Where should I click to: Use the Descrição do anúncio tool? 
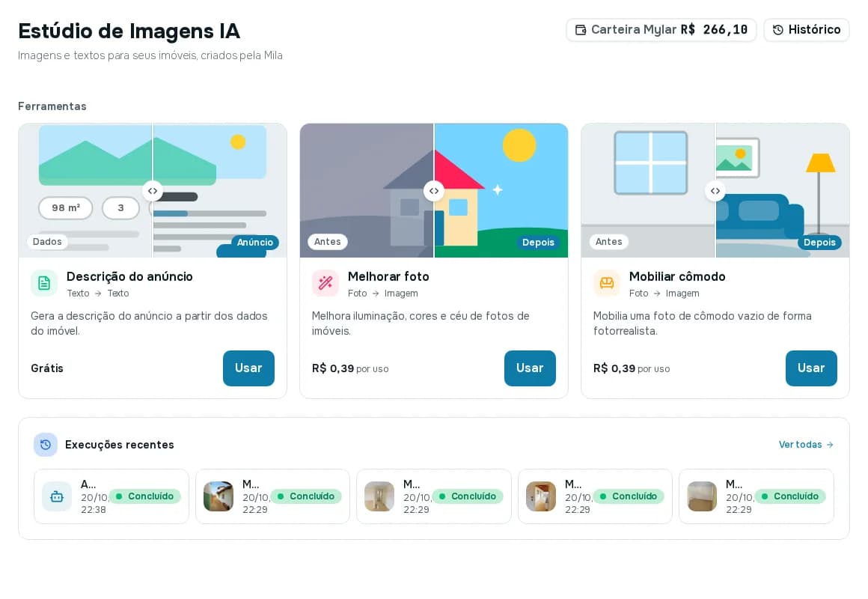pos(248,368)
